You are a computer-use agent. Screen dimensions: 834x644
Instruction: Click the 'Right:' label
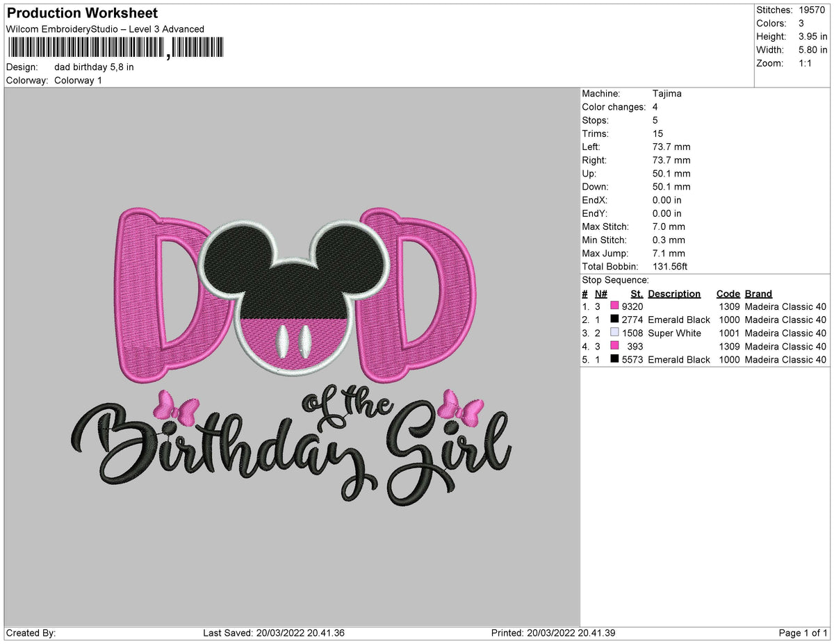pyautogui.click(x=594, y=160)
